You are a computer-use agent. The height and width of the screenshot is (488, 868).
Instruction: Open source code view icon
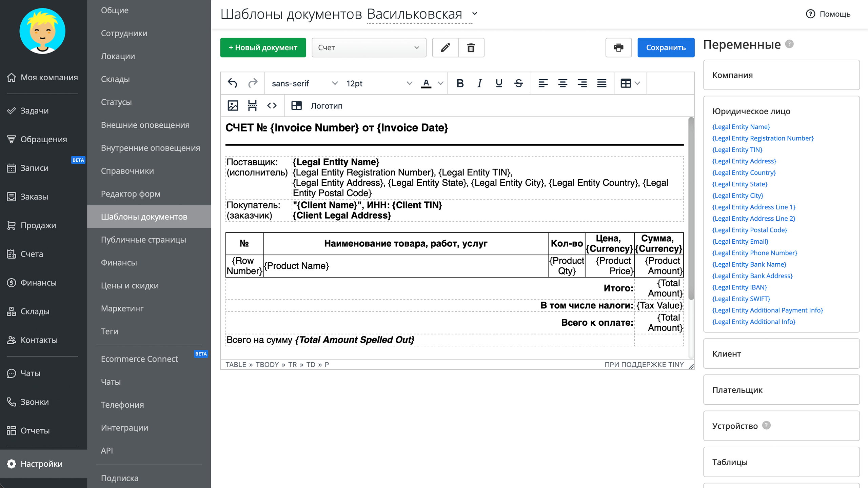pos(272,106)
